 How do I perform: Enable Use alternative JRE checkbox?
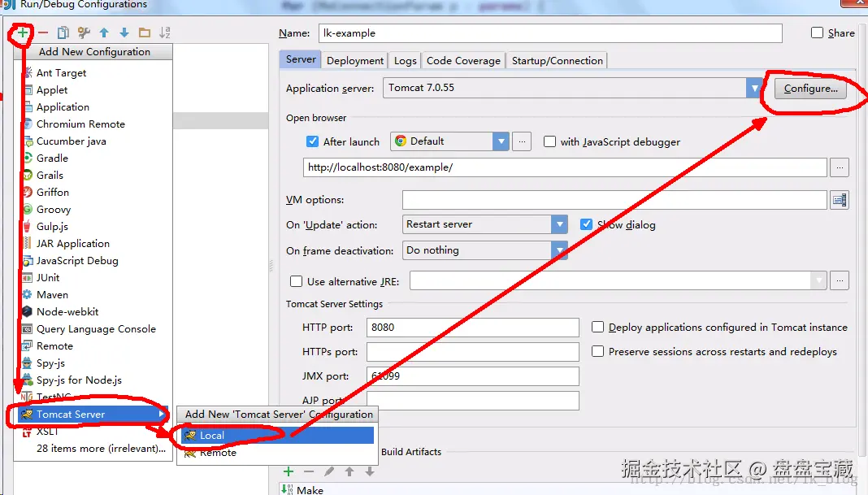296,281
